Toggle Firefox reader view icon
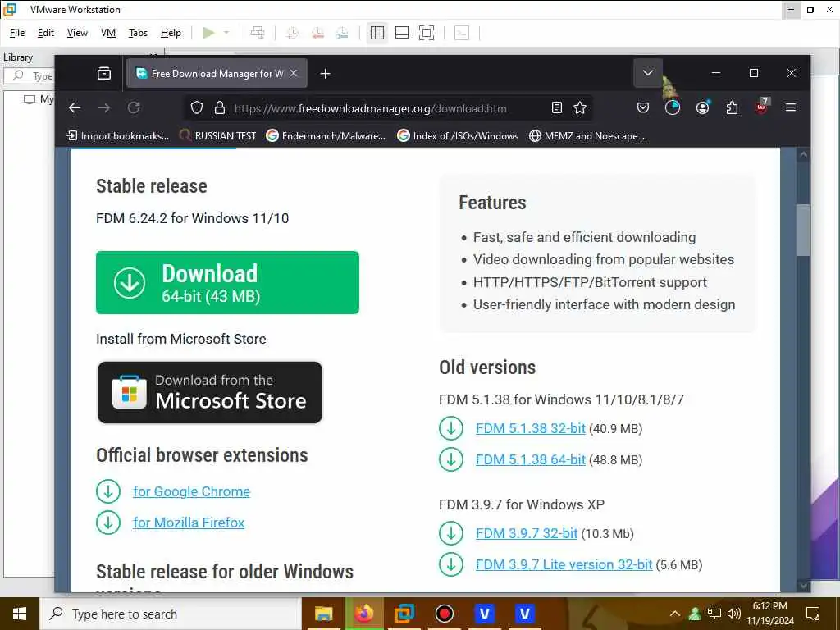 (557, 107)
